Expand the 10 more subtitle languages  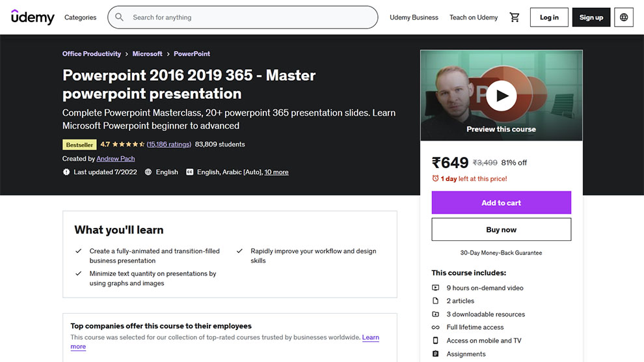click(276, 173)
